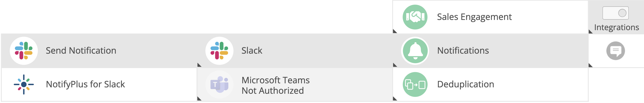Expand the Send Notification corner arrow
This screenshot has height=103, width=644.
[x=199, y=65]
